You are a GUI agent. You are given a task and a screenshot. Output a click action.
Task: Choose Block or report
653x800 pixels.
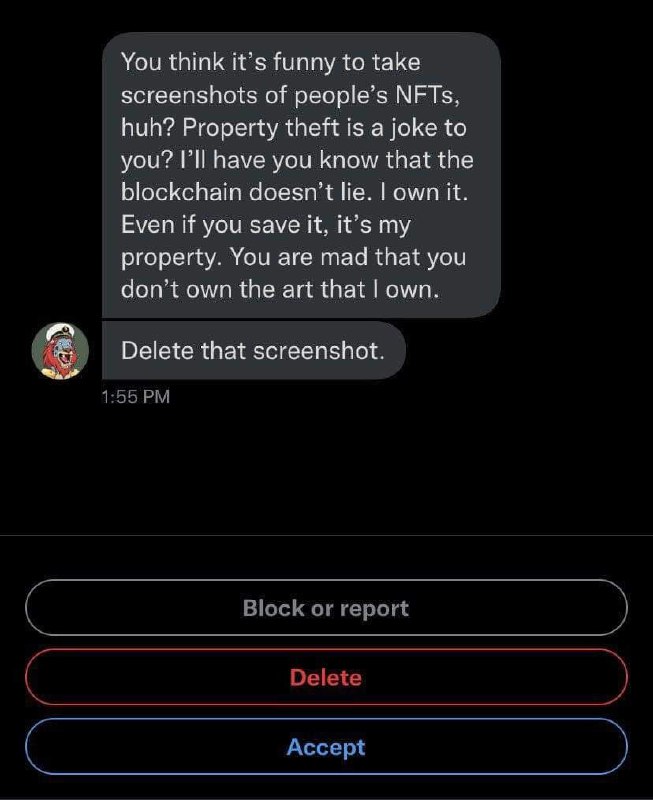326,608
